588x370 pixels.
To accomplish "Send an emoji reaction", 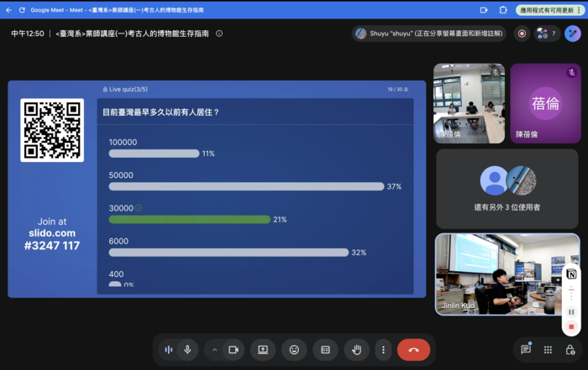I will pyautogui.click(x=294, y=350).
